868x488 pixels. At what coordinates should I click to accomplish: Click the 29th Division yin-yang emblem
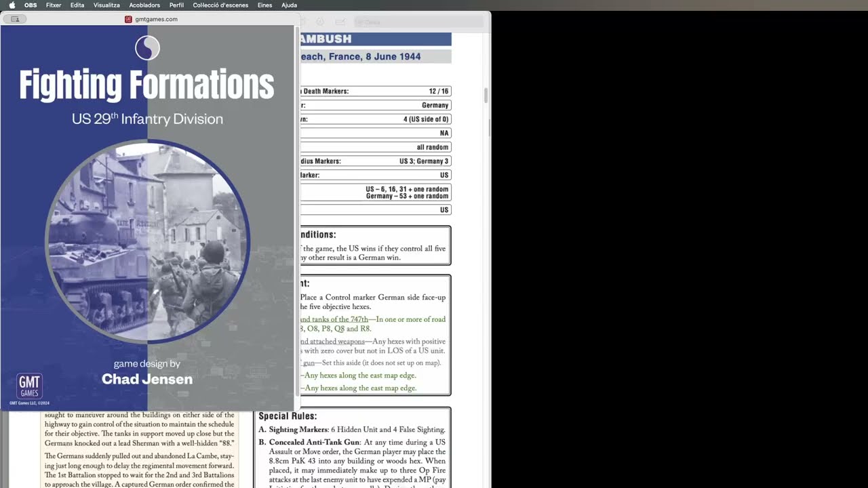(147, 48)
